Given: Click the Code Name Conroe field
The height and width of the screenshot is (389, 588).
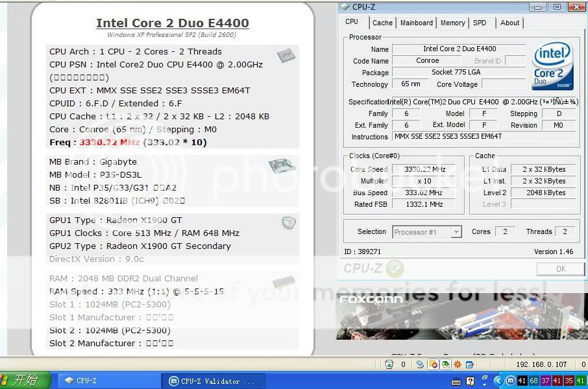Looking at the screenshot, I should pos(427,60).
